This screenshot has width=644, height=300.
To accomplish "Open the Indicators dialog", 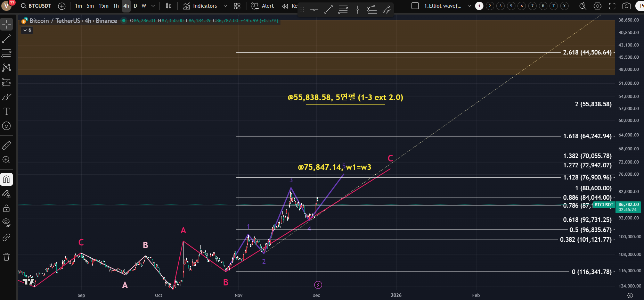I will click(x=200, y=6).
